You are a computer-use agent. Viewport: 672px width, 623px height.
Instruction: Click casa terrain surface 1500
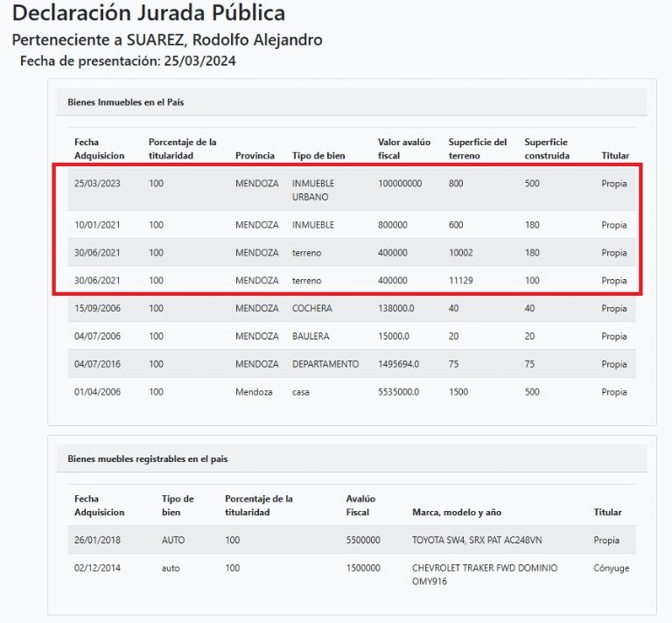click(458, 392)
